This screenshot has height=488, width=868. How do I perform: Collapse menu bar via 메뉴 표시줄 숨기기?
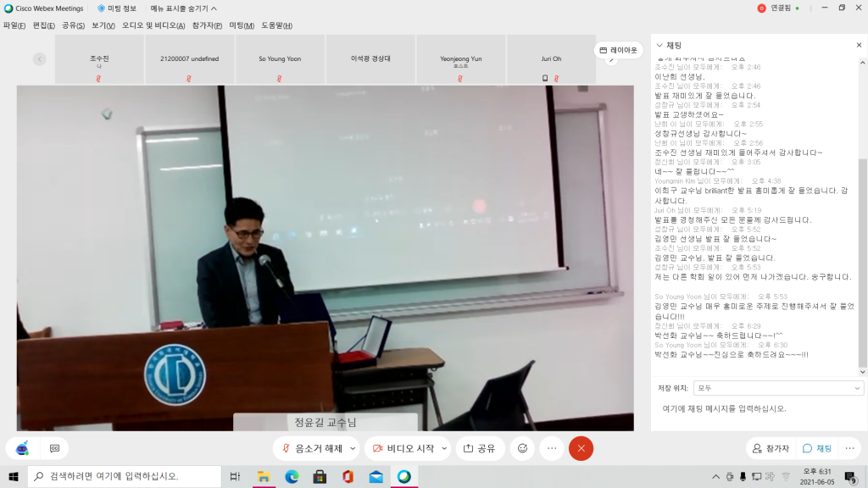(184, 8)
